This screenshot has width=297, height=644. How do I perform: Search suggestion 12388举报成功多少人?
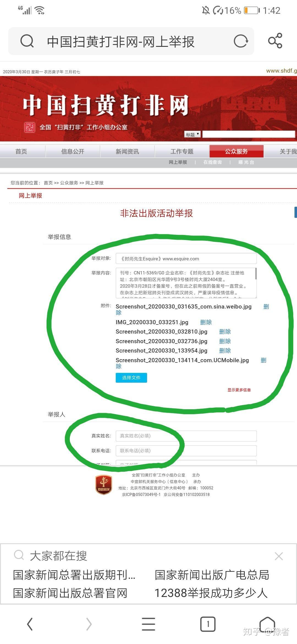pos(211,593)
